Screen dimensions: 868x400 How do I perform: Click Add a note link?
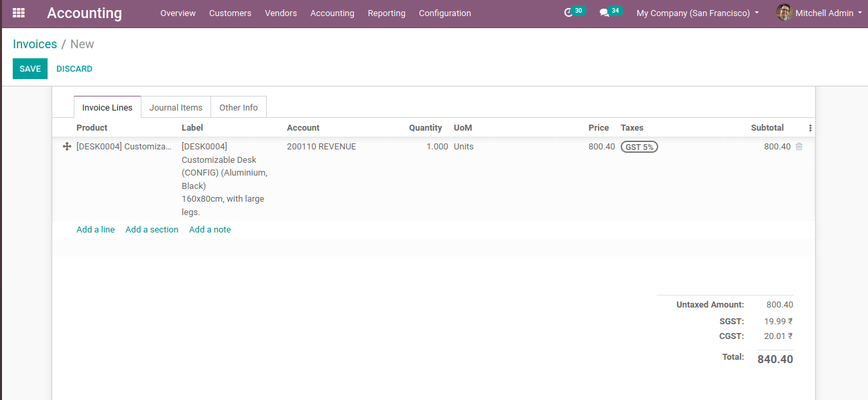coord(210,230)
